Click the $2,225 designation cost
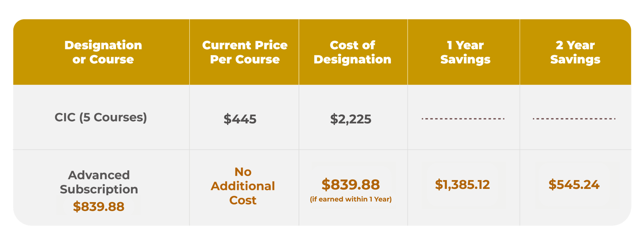 (x=351, y=119)
